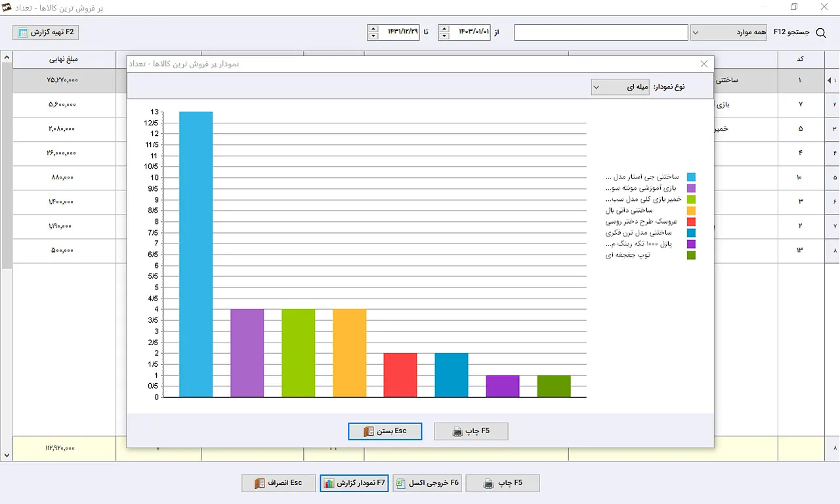The image size is (840, 504).
Task: Click the table scrollbar down arrow
Action: tap(7, 455)
